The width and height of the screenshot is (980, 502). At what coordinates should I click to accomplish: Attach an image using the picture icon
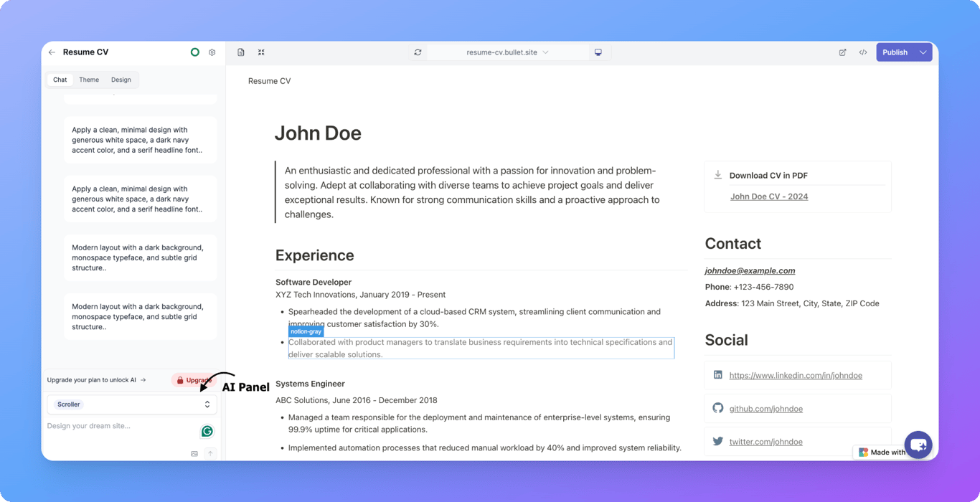click(194, 453)
